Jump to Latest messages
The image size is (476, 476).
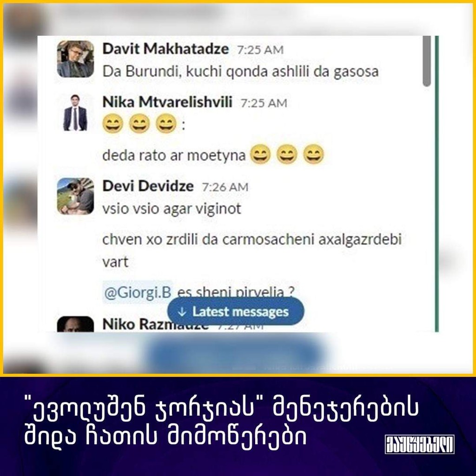236,311
